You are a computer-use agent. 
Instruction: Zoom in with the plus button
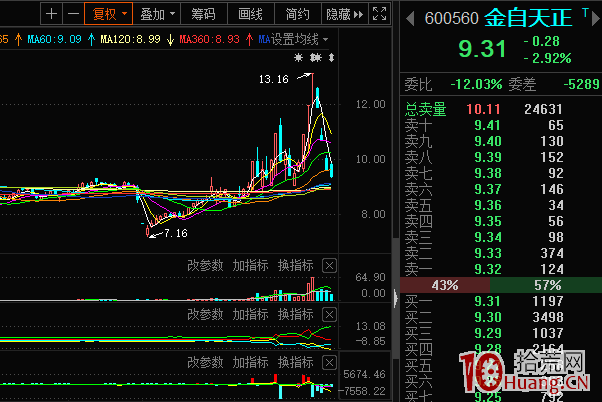point(51,14)
